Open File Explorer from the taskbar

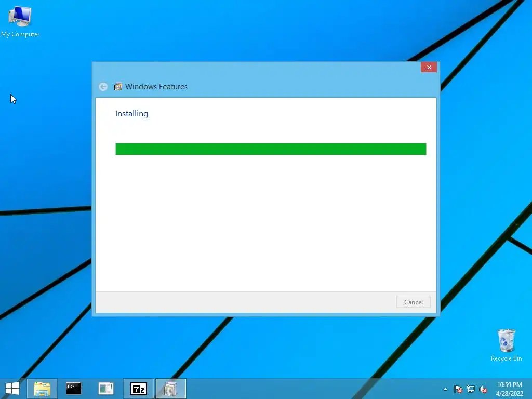(x=42, y=389)
